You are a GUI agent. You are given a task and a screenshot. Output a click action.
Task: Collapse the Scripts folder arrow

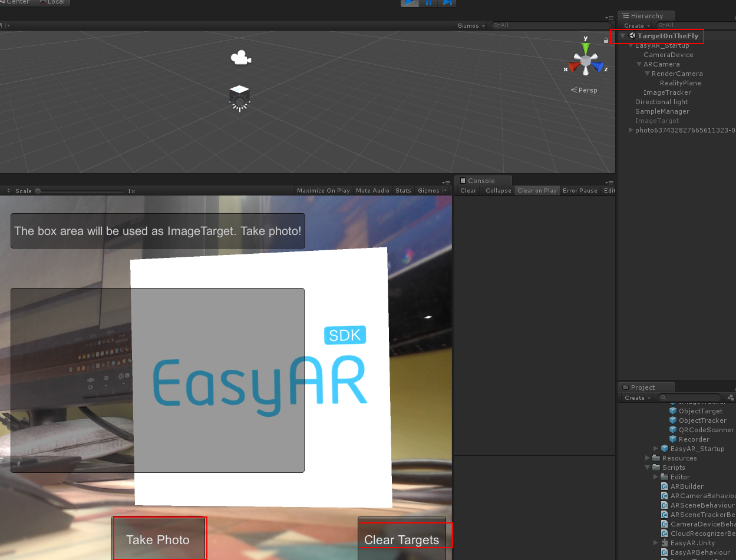[x=648, y=468]
